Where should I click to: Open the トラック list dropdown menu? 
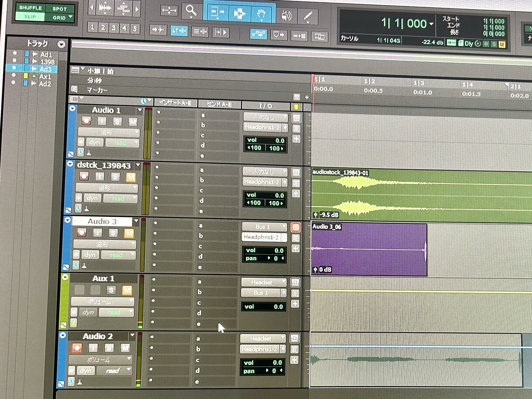click(61, 44)
